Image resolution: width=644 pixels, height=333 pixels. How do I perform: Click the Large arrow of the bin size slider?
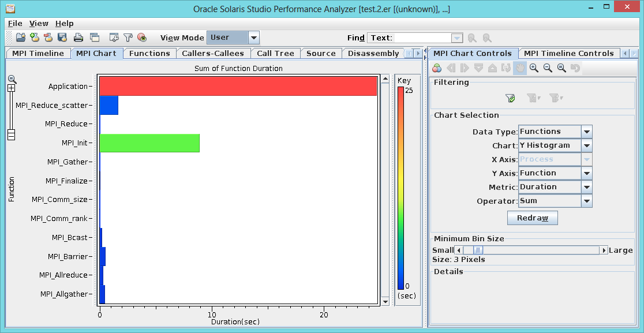604,250
